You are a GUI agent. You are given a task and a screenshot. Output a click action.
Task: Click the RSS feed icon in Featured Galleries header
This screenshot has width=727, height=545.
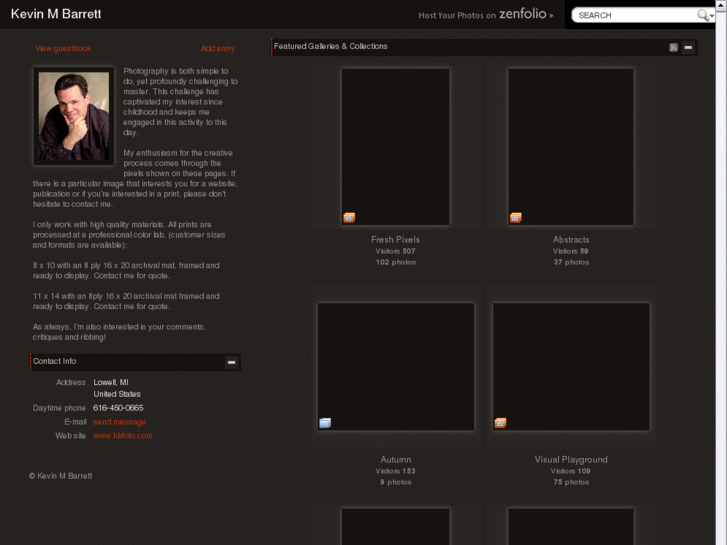[x=673, y=47]
